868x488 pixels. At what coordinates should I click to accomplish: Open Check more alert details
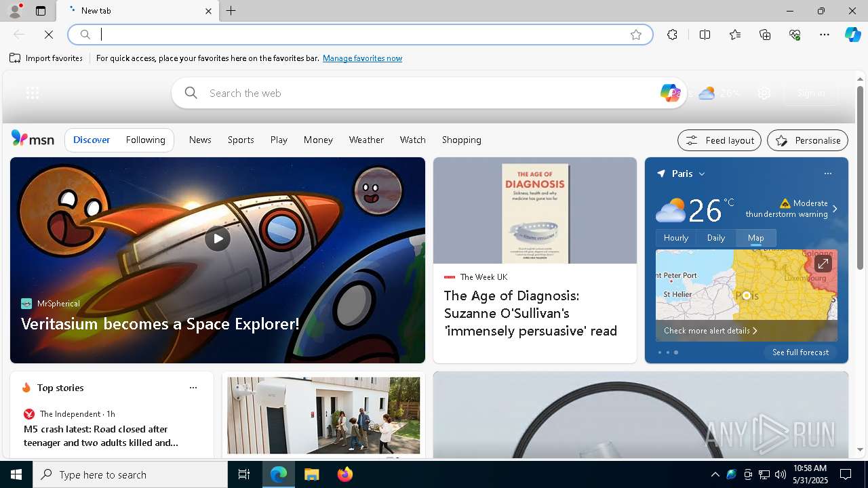coord(710,331)
